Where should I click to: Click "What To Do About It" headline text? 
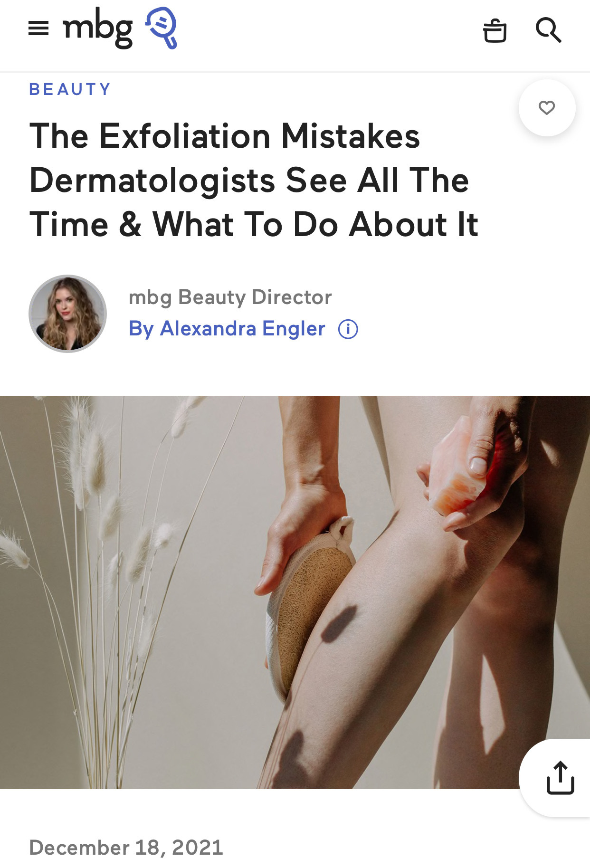tap(315, 224)
